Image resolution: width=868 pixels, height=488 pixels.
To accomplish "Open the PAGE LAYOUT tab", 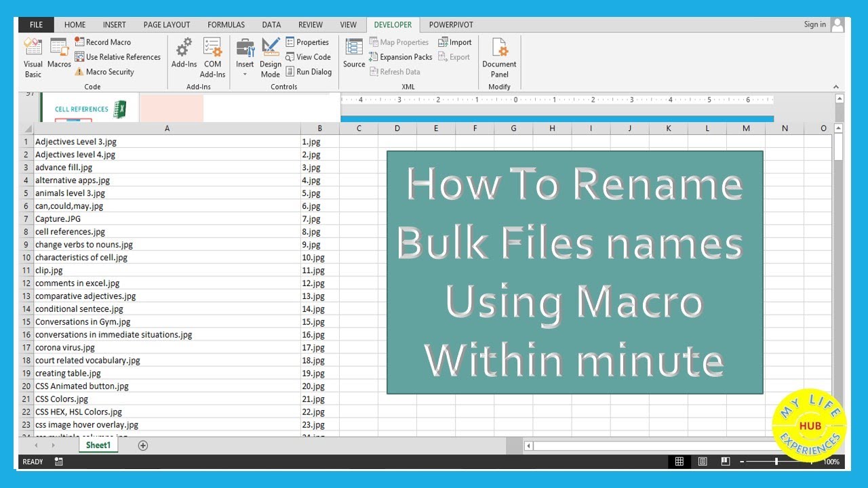I will 167,25.
